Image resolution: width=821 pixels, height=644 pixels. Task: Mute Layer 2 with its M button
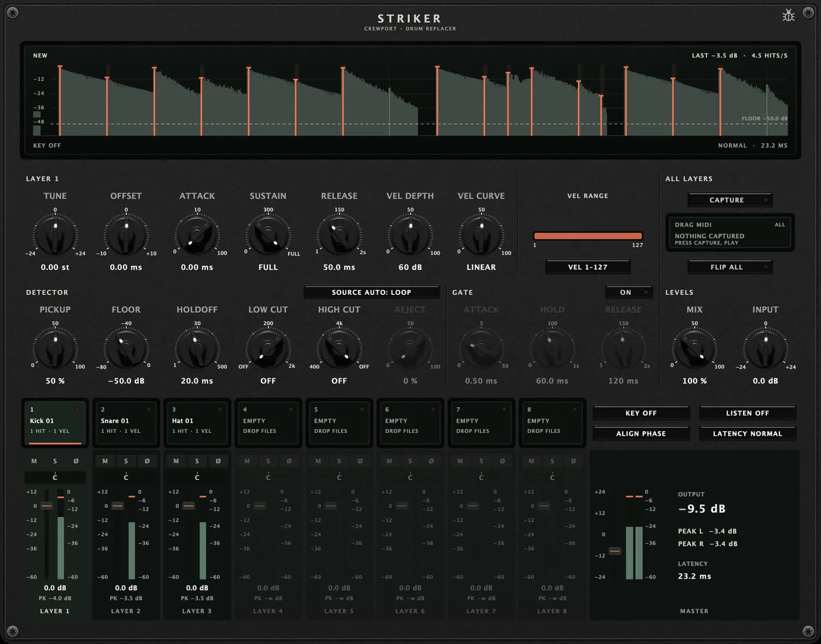click(x=105, y=461)
